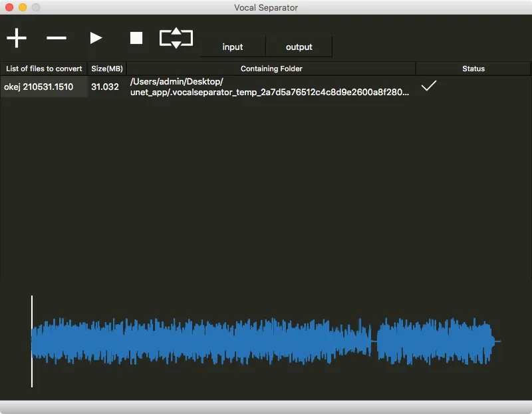Switch to the output view
This screenshot has height=414, width=532.
299,47
